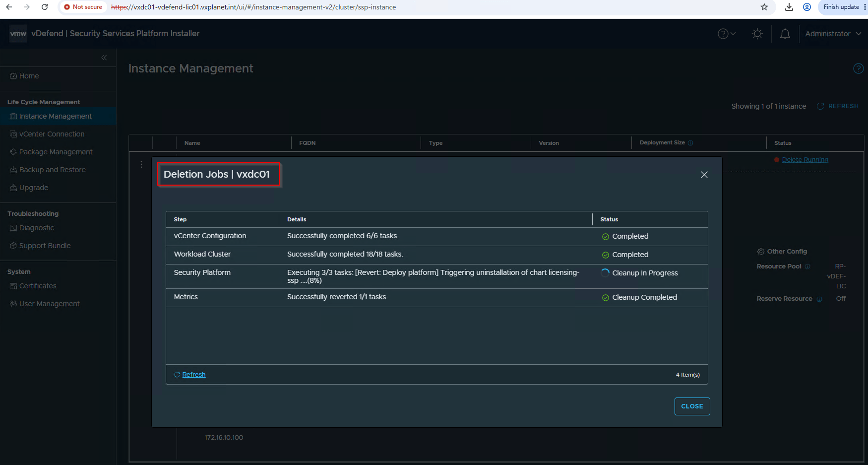Image resolution: width=868 pixels, height=465 pixels.
Task: Go back in the browser
Action: pyautogui.click(x=9, y=7)
